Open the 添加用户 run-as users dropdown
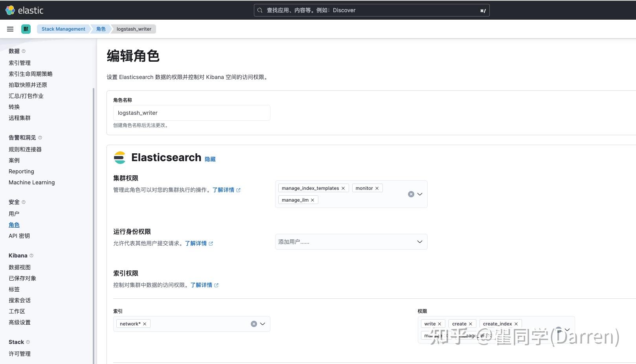Screen dimensions: 636x364 (351, 241)
